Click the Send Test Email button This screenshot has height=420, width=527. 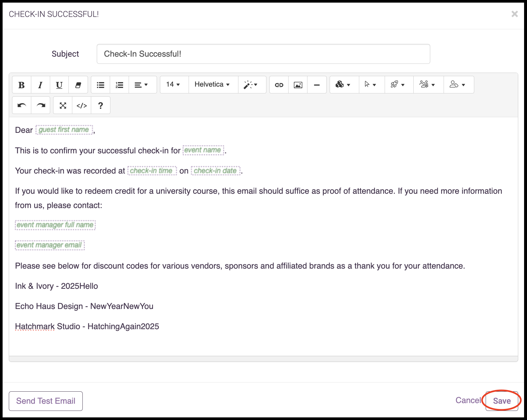coord(46,401)
